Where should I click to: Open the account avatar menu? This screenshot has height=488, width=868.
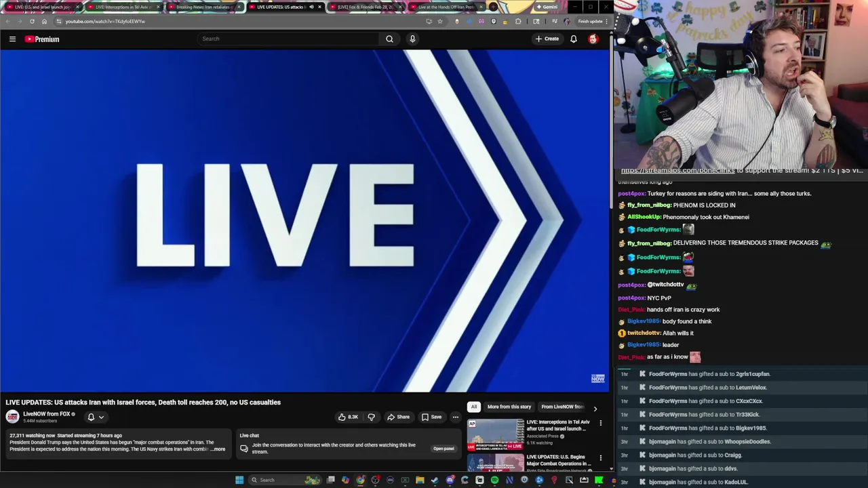tap(593, 39)
